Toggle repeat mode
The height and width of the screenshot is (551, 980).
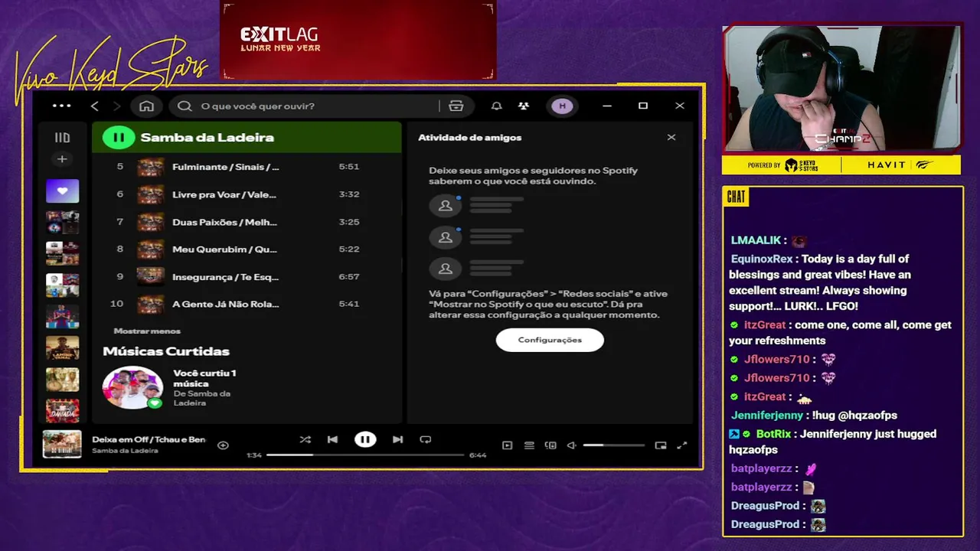point(426,439)
